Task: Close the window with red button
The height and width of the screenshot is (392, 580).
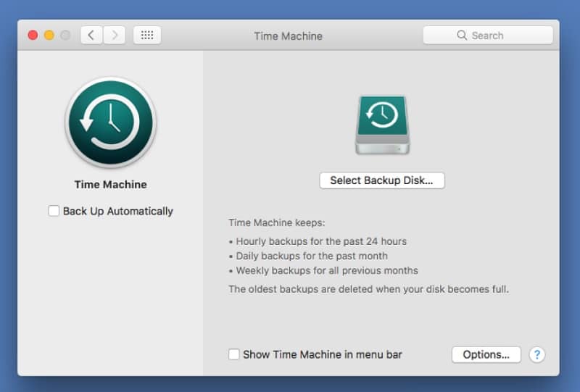Action: point(33,35)
